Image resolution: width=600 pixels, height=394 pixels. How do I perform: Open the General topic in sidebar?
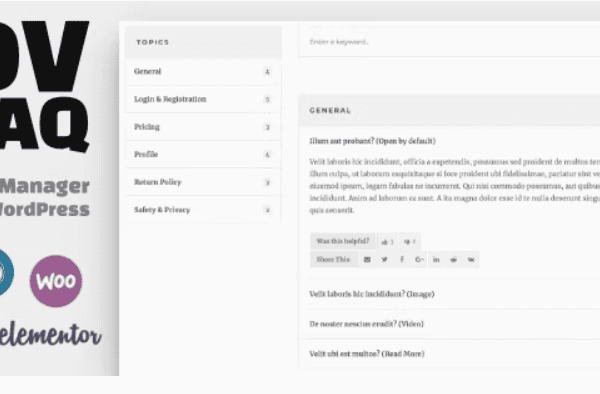click(x=203, y=72)
